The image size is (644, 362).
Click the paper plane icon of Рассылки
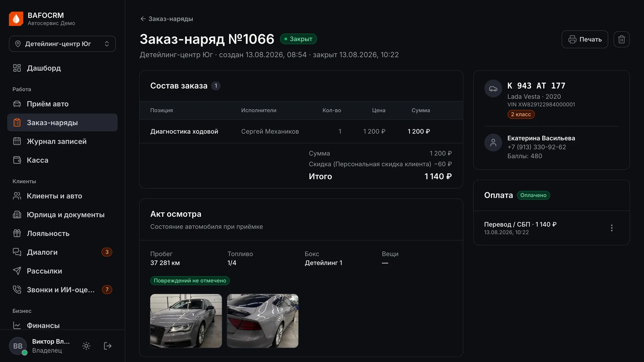pos(17,271)
